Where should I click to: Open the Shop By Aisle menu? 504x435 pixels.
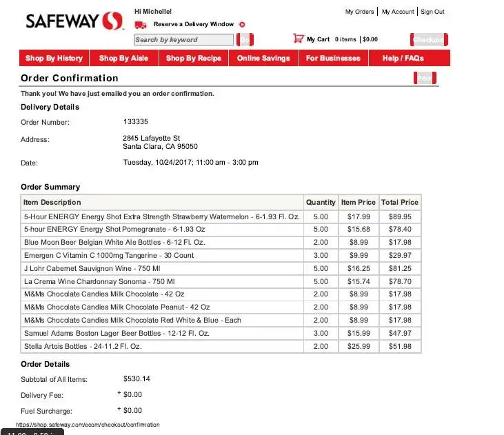(x=123, y=58)
